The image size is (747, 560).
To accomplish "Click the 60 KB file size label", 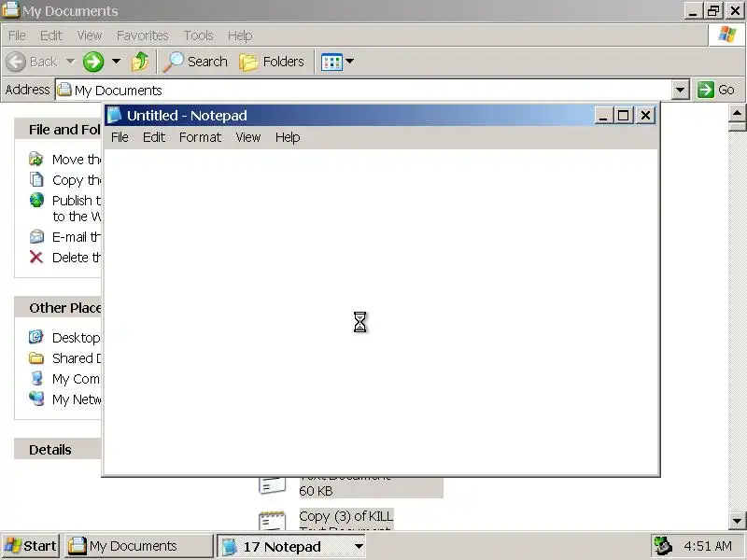I will click(316, 491).
